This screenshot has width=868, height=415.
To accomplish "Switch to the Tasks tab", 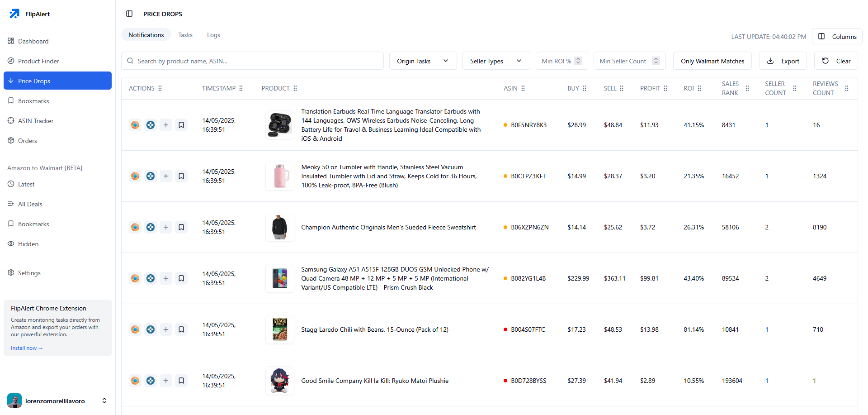I will pos(185,35).
